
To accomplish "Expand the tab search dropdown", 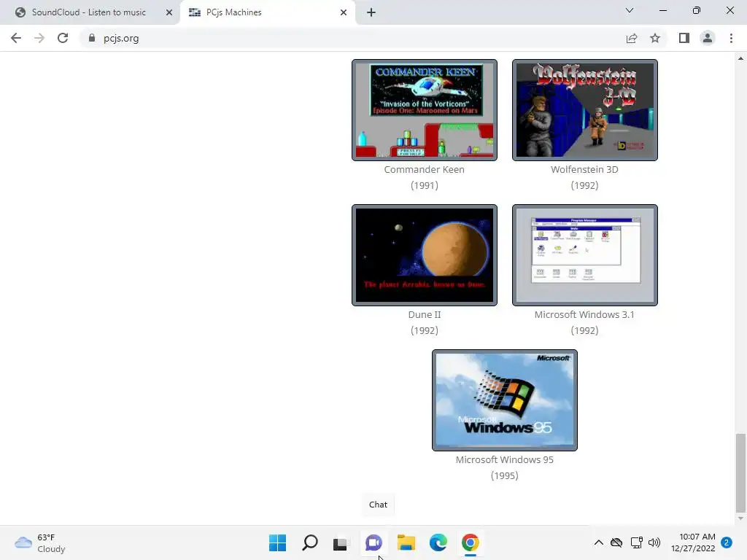I will (x=630, y=10).
